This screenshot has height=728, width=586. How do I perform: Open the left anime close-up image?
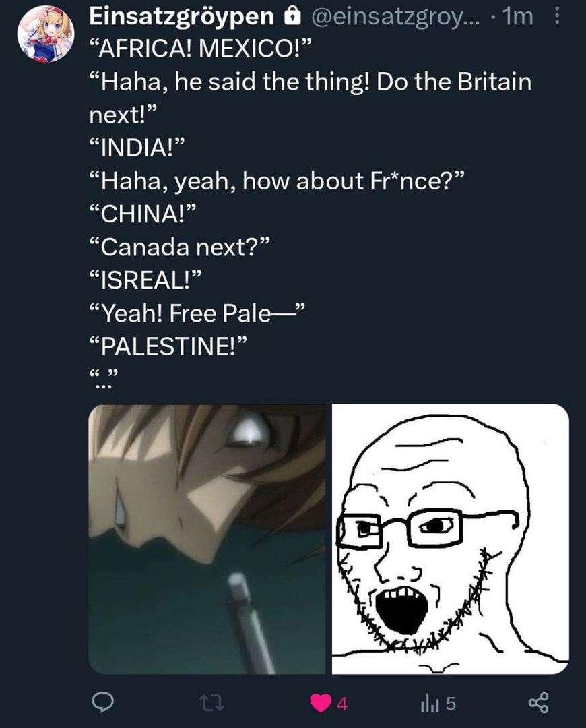(207, 539)
